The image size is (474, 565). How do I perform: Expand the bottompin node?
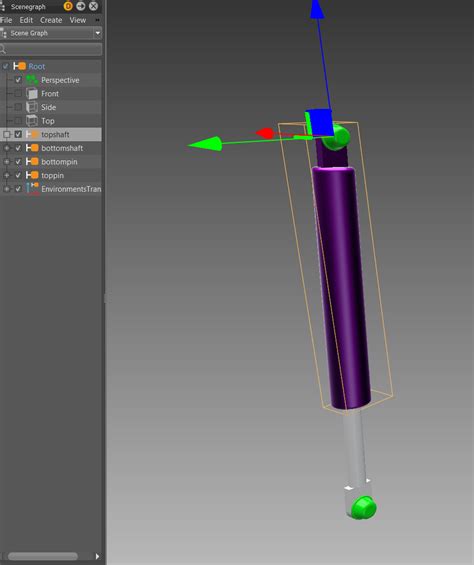click(6, 162)
